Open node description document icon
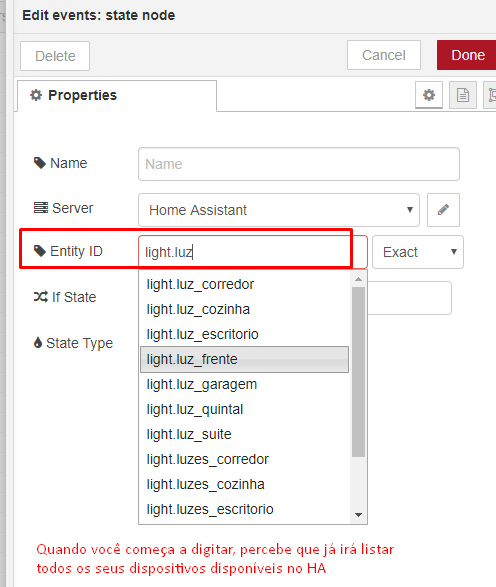496x587 pixels. click(463, 95)
